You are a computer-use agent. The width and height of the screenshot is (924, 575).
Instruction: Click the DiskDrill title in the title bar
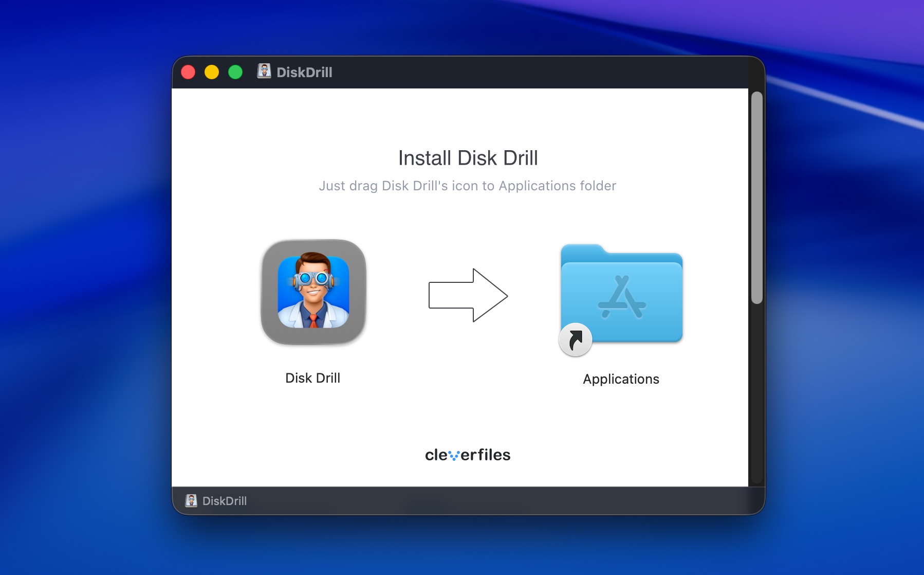pyautogui.click(x=305, y=72)
